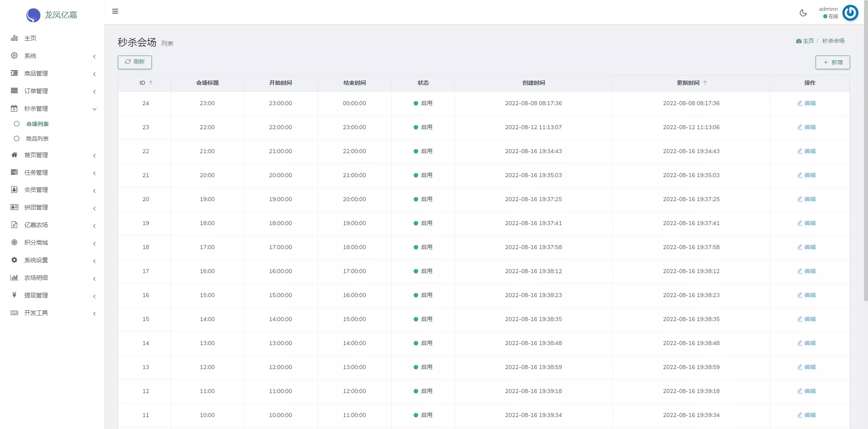Collapse the 秒杀管理 menu chevron
Screen dimensions: 868x429
(94, 109)
